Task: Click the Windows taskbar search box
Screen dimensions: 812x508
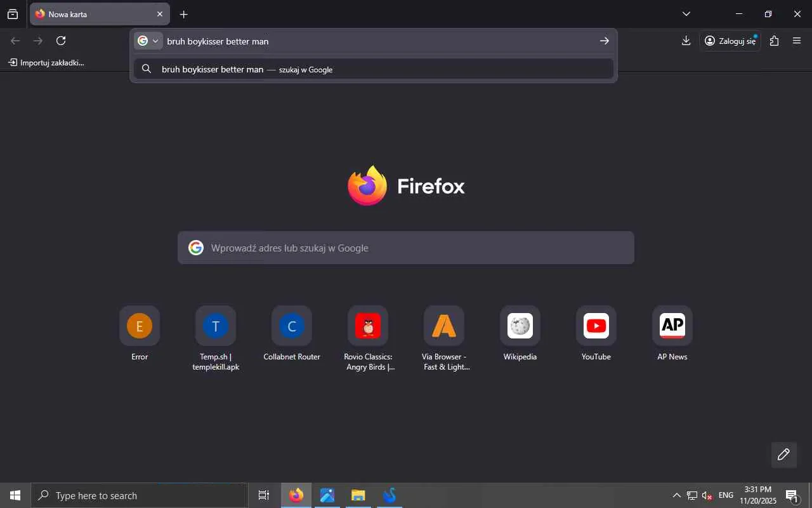Action: tap(140, 495)
